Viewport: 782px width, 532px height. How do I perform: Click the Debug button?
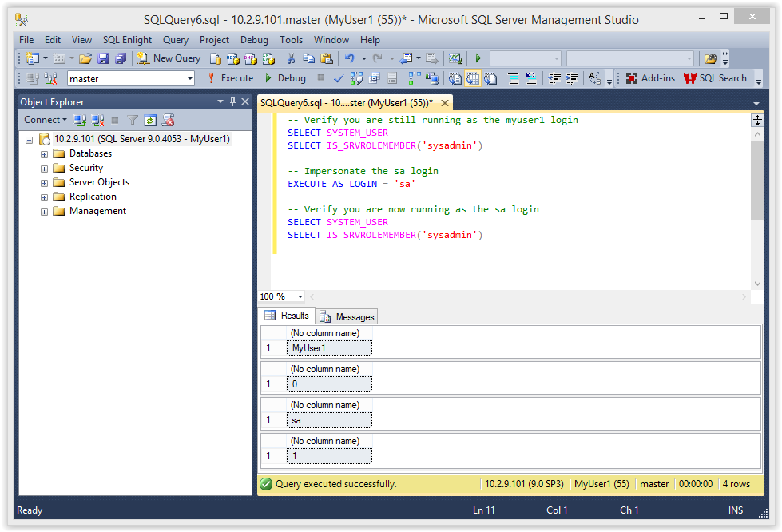click(285, 78)
